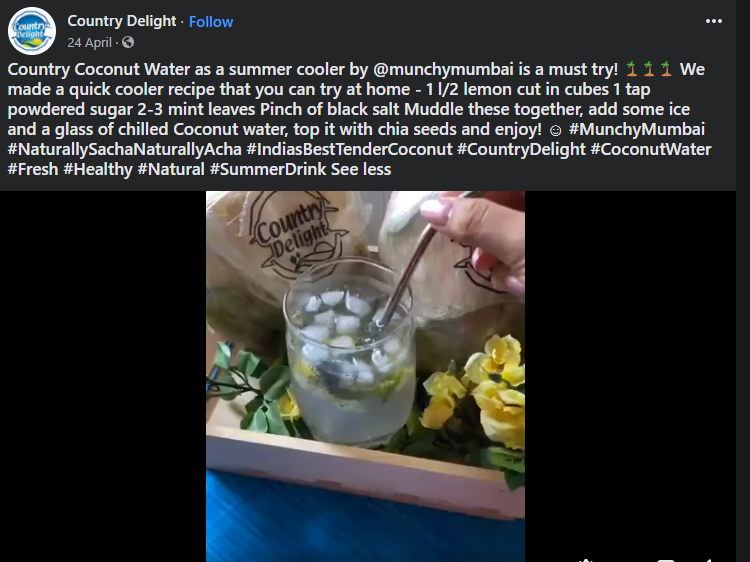This screenshot has height=562, width=750.
Task: Open the @munchymumbai mention
Action: pos(443,69)
